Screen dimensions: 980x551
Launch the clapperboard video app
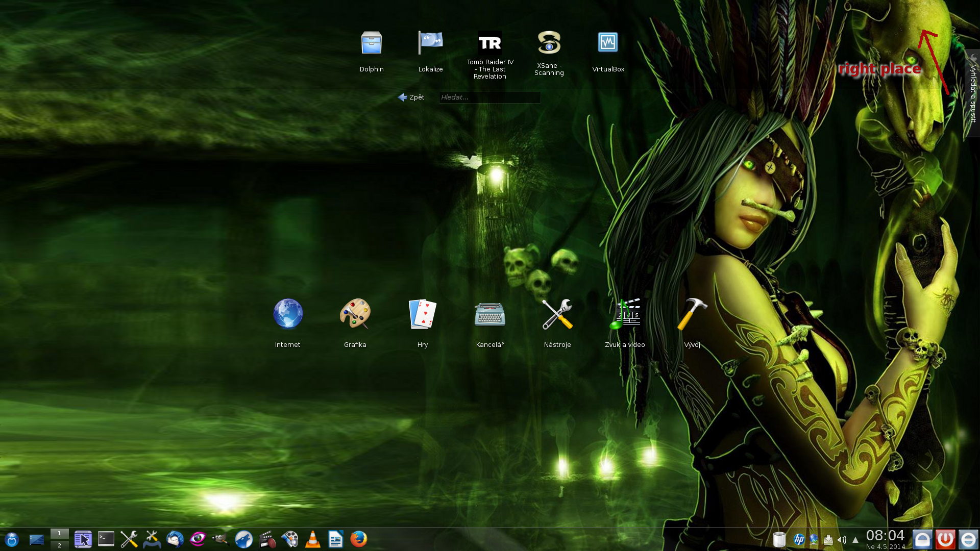pos(267,539)
